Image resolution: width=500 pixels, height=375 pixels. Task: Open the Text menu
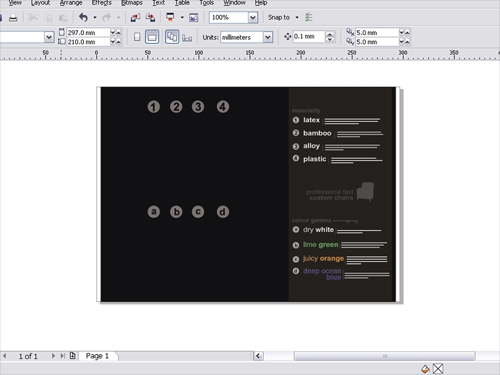159,3
